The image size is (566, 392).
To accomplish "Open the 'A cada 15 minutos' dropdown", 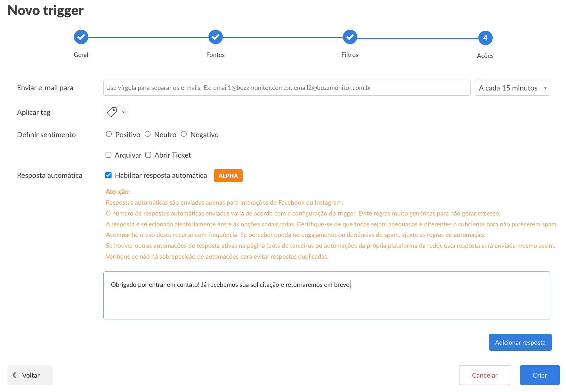I will click(512, 88).
